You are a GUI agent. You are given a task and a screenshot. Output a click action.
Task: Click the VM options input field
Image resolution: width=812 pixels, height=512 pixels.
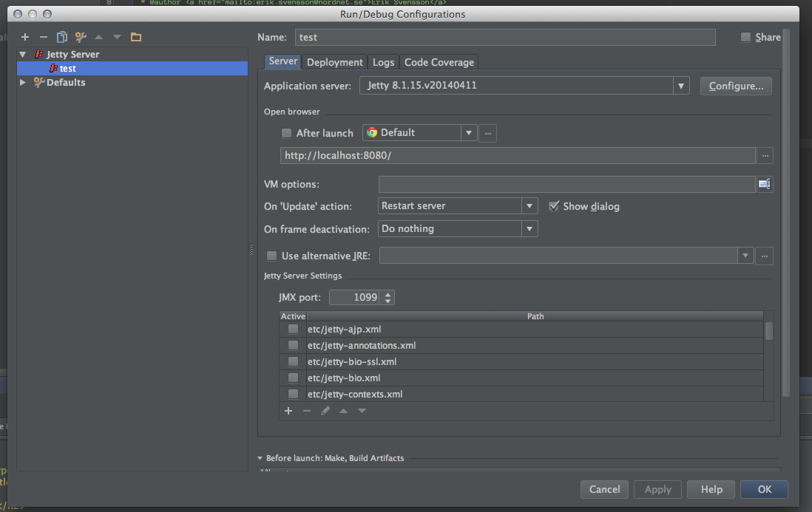[x=566, y=184]
